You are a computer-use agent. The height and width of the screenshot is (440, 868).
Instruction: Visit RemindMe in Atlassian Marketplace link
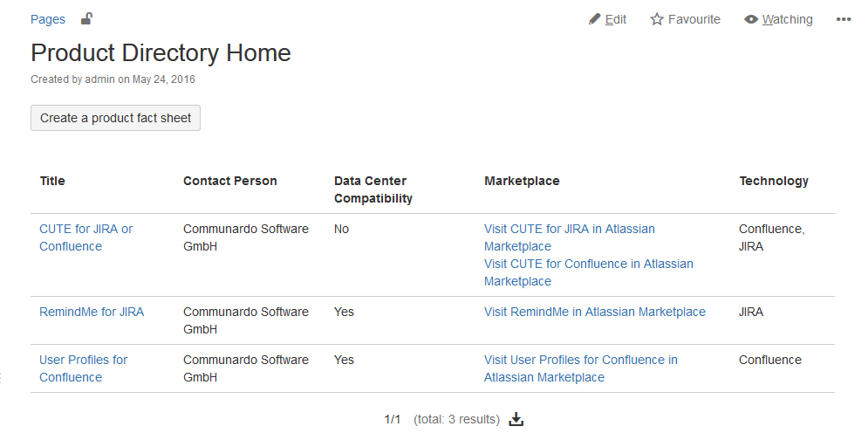[595, 312]
